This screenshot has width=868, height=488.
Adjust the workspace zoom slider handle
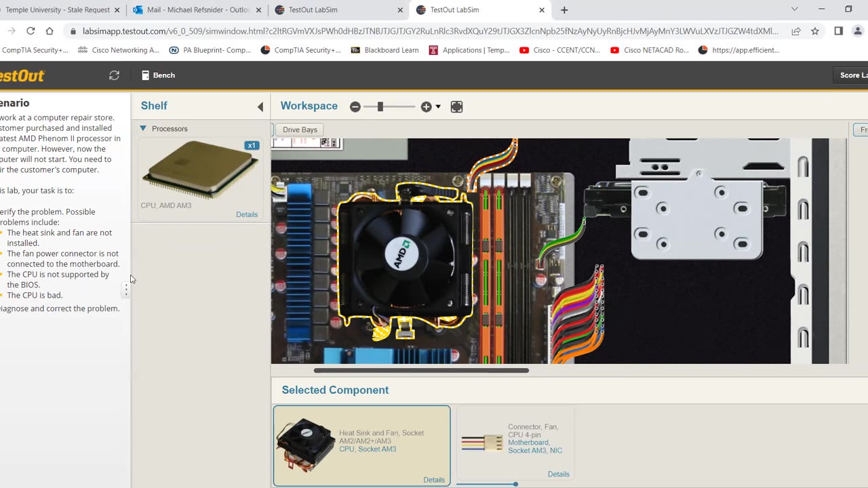click(x=380, y=106)
